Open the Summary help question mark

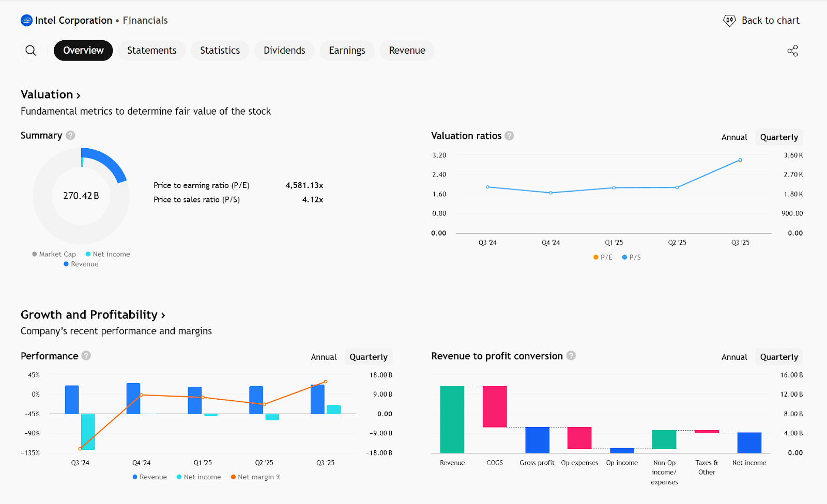tap(71, 135)
